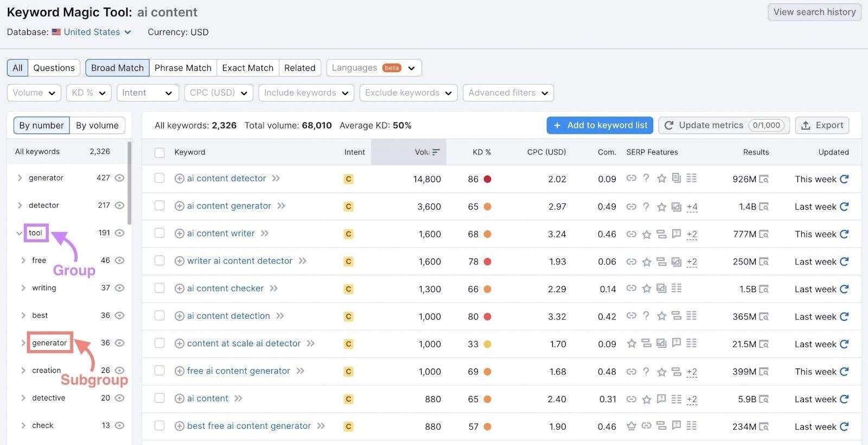Screen dimensions: 868x445
Task: Click link SERP feature icon in ai content detector row
Action: point(631,178)
